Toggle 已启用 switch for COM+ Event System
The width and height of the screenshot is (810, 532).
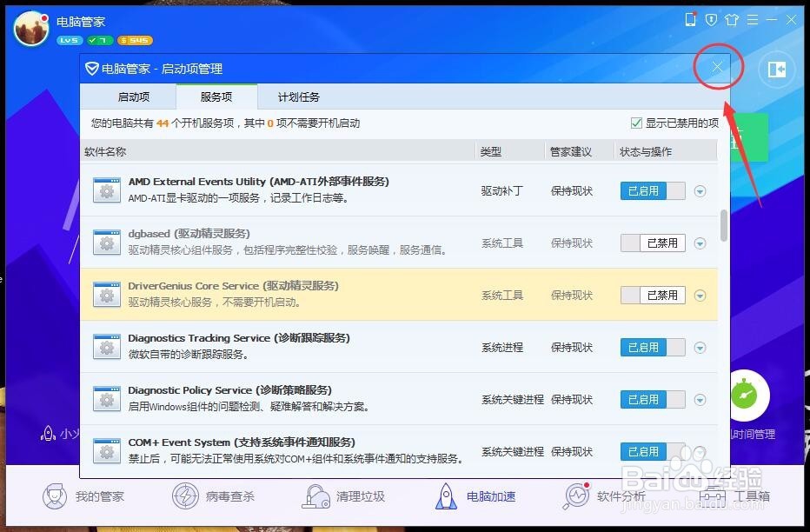[x=653, y=451]
